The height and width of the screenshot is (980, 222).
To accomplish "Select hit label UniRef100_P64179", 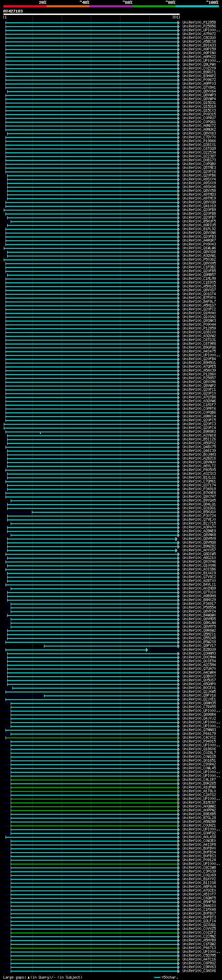I will 199,734.
